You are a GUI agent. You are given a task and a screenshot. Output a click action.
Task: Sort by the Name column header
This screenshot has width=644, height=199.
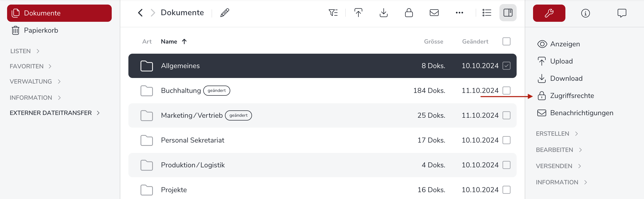169,42
